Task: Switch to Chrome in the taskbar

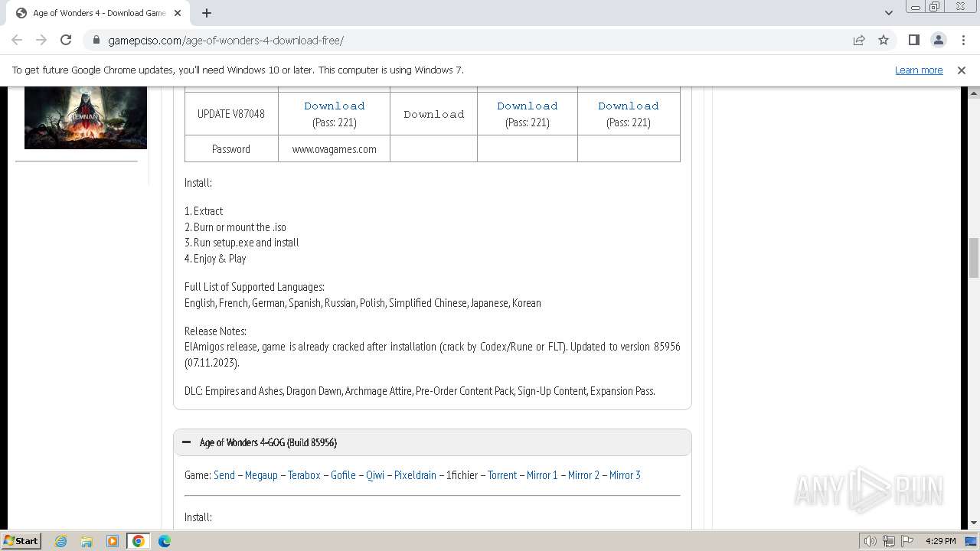Action: point(139,541)
